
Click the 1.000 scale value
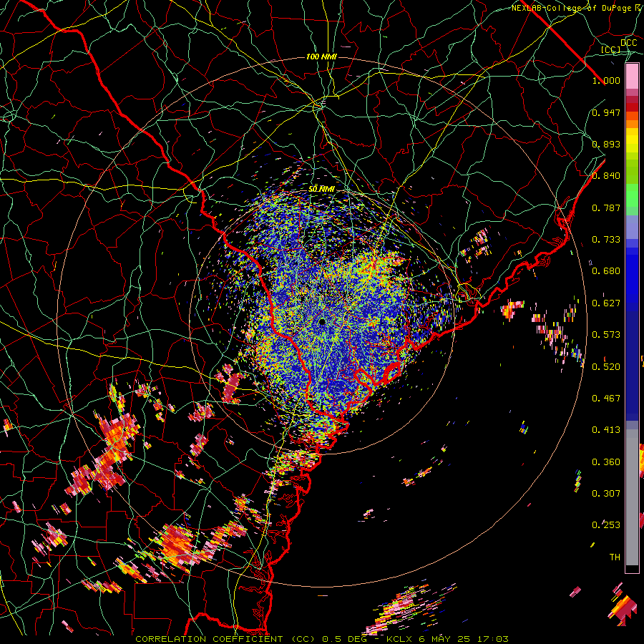click(x=606, y=80)
